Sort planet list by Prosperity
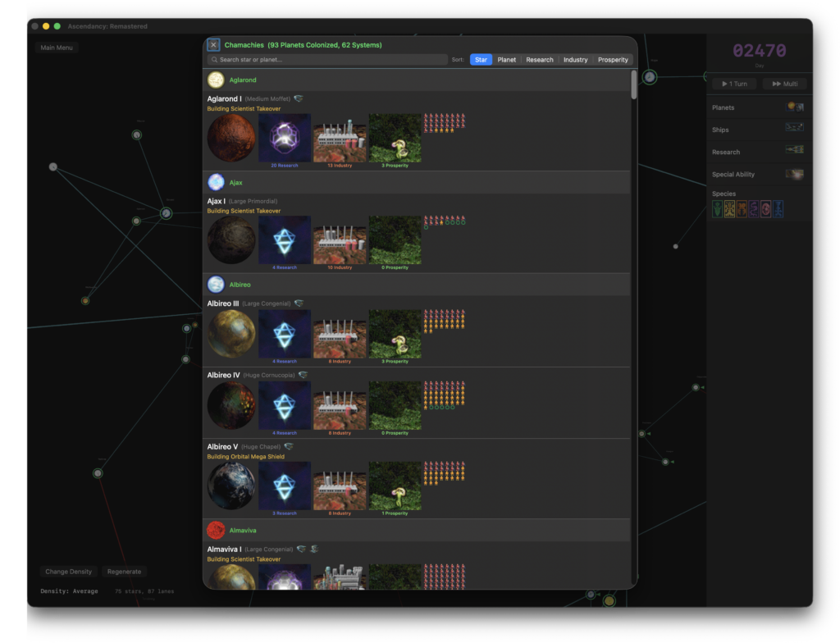Image resolution: width=840 pixels, height=643 pixels. 612,60
